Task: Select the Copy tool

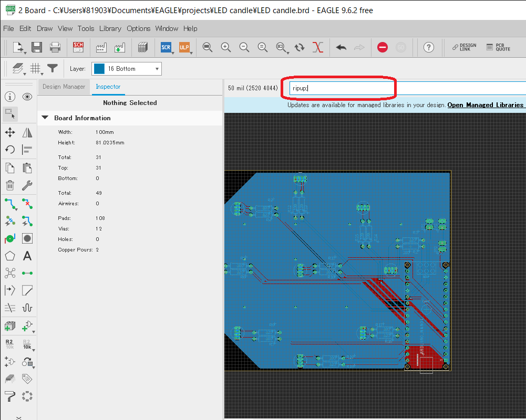Action: [10, 167]
